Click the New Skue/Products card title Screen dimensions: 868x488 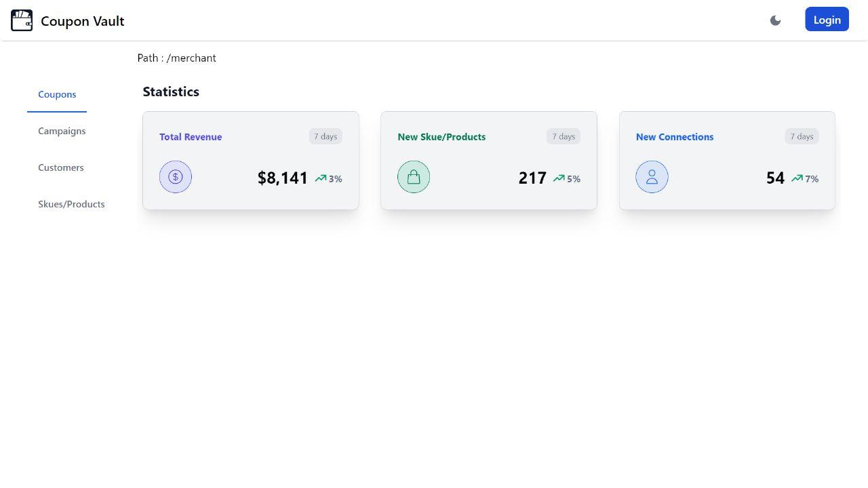pos(441,137)
